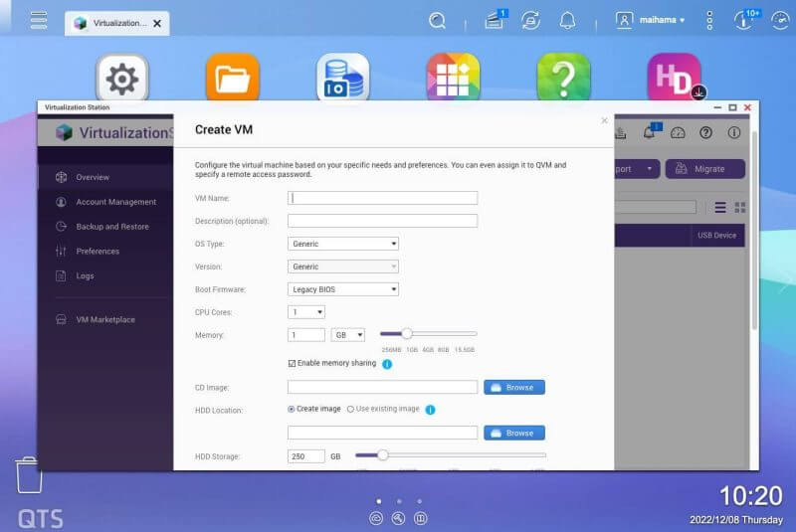Switch to list view icon

pyautogui.click(x=719, y=208)
